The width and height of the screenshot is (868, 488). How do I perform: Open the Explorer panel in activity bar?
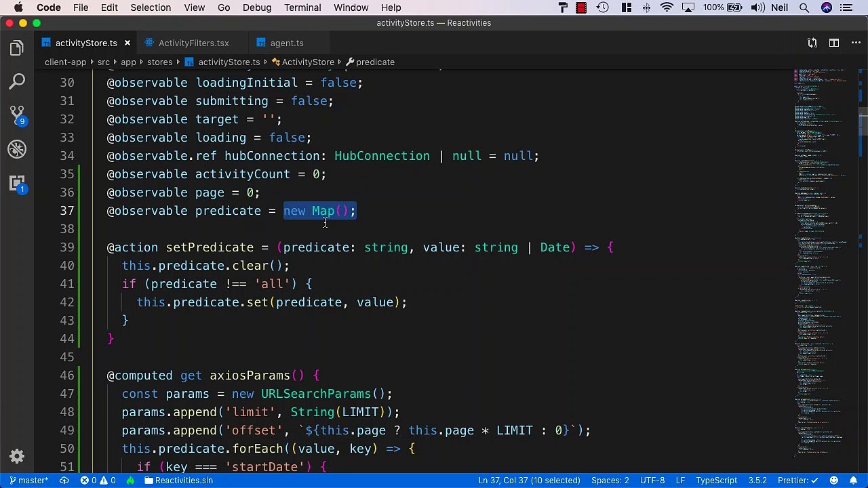click(17, 48)
